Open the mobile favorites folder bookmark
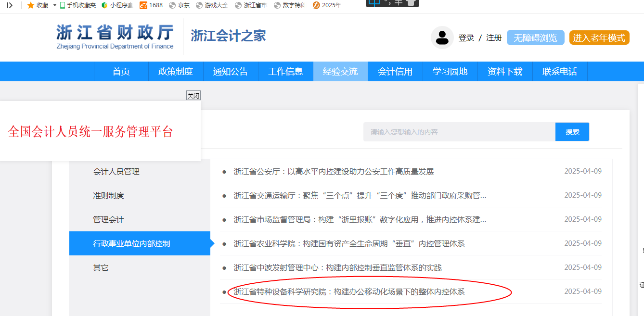 [77, 5]
